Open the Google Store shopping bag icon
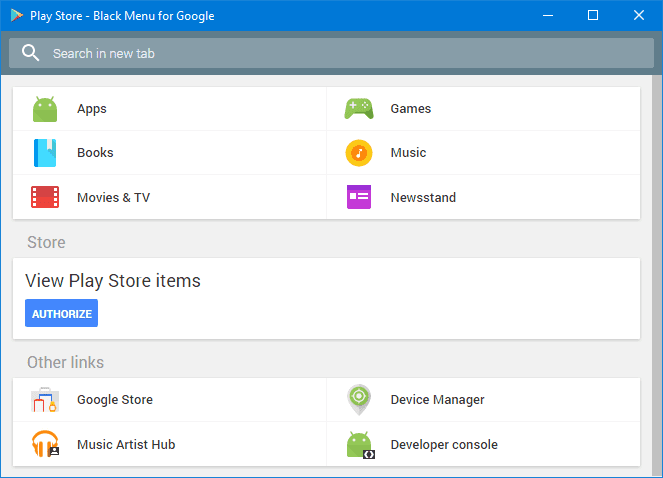 (x=45, y=399)
